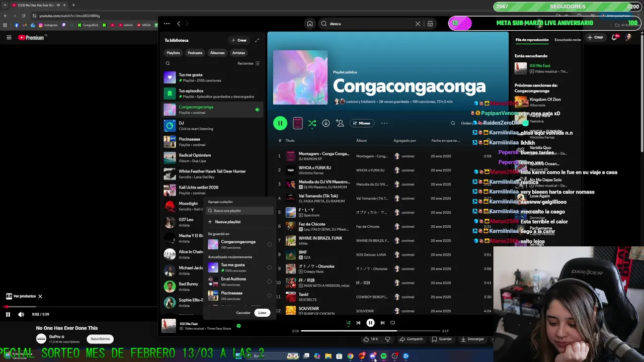Screen dimensions: 644x362
Task: Click the Spotify search field containing 'descu'
Action: (x=370, y=24)
